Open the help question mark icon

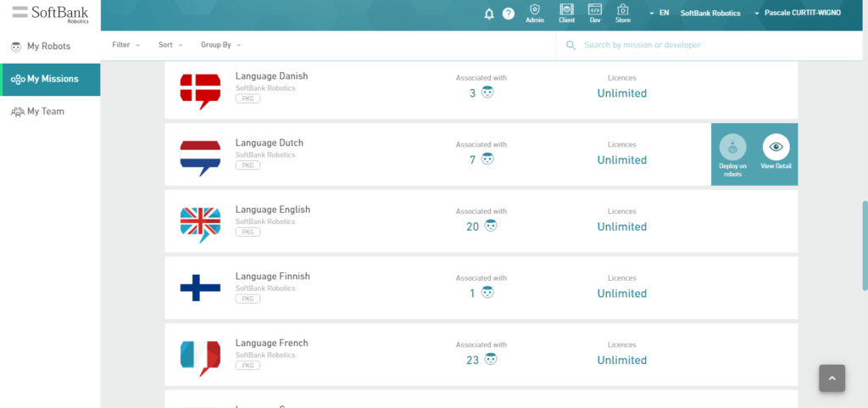(x=509, y=14)
